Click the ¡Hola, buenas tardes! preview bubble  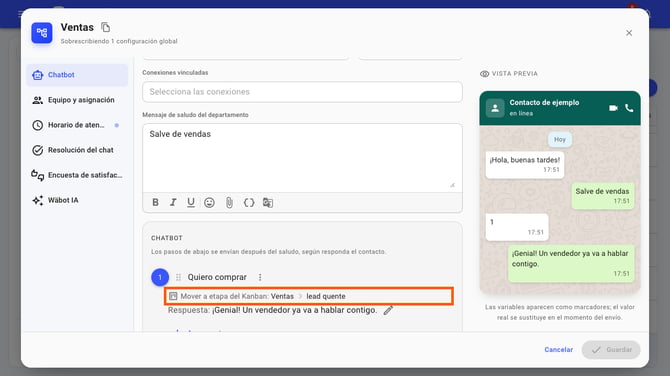tap(525, 164)
